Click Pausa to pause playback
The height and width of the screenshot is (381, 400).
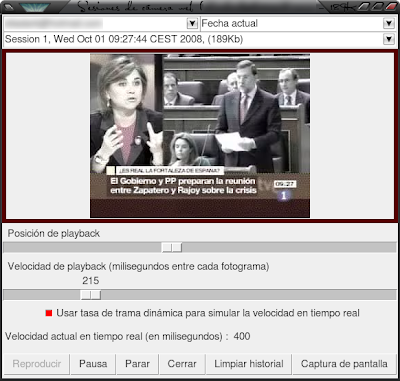click(93, 364)
